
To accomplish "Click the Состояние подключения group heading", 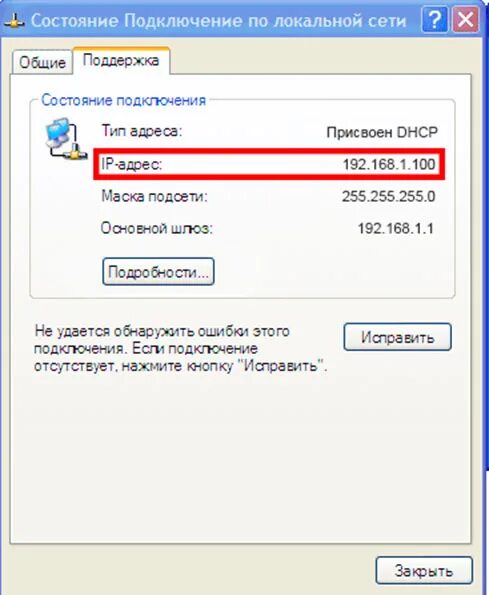I will pos(124,101).
